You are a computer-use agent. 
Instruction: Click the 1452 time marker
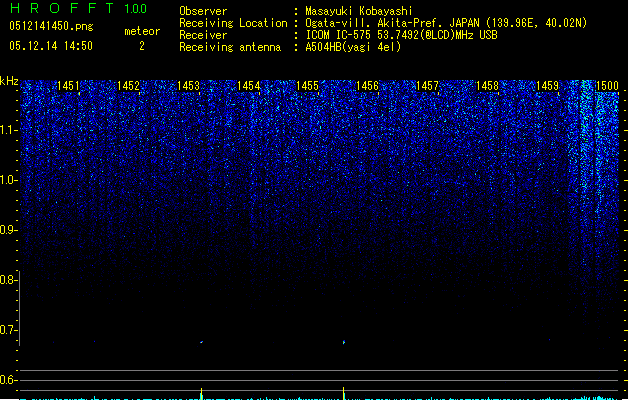(128, 86)
